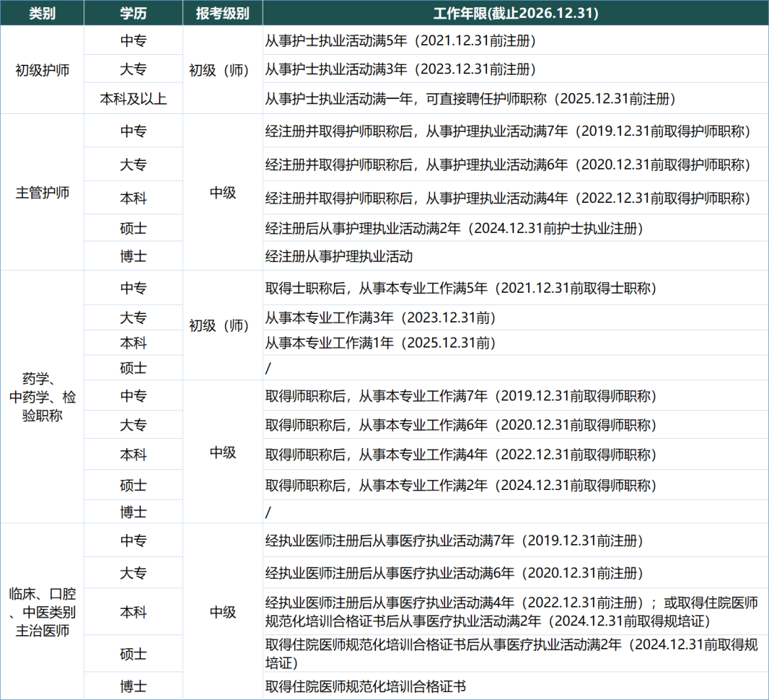
Task: Click the 类别 column header
Action: (42, 13)
